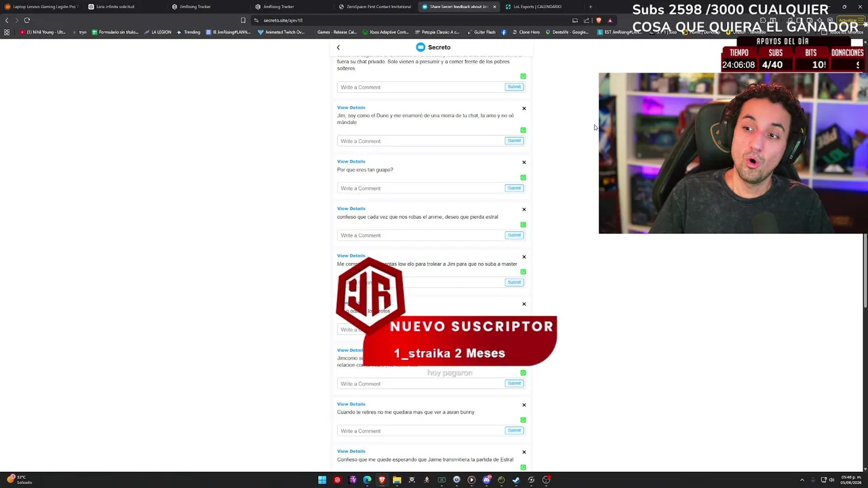Open the Brave Shields lion icon
868x488 pixels.
(x=598, y=20)
